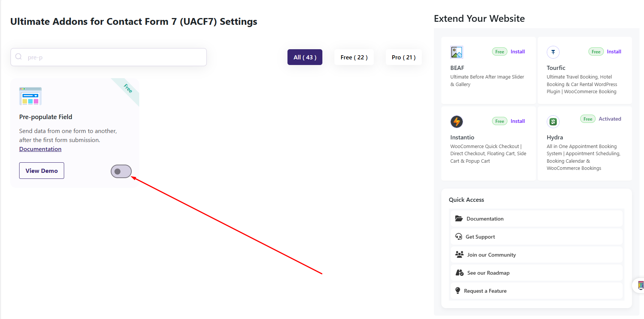Enable the Pre-populate Field toggle switch
The image size is (644, 319).
[x=121, y=171]
